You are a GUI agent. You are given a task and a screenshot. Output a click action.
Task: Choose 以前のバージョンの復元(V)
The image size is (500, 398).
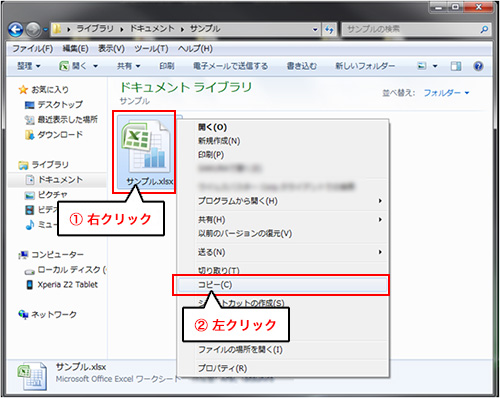(x=245, y=233)
